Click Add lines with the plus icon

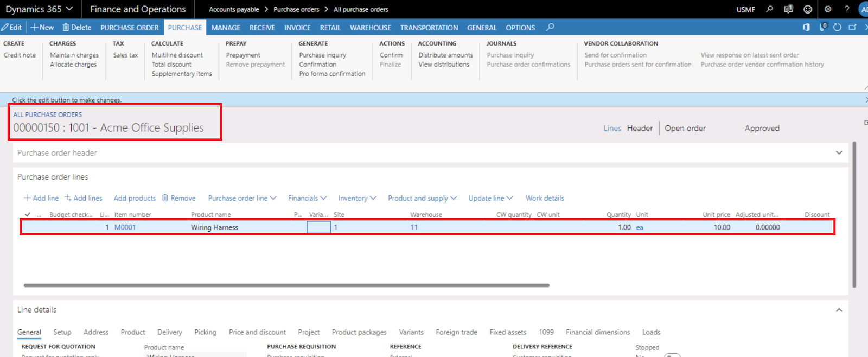click(x=84, y=199)
